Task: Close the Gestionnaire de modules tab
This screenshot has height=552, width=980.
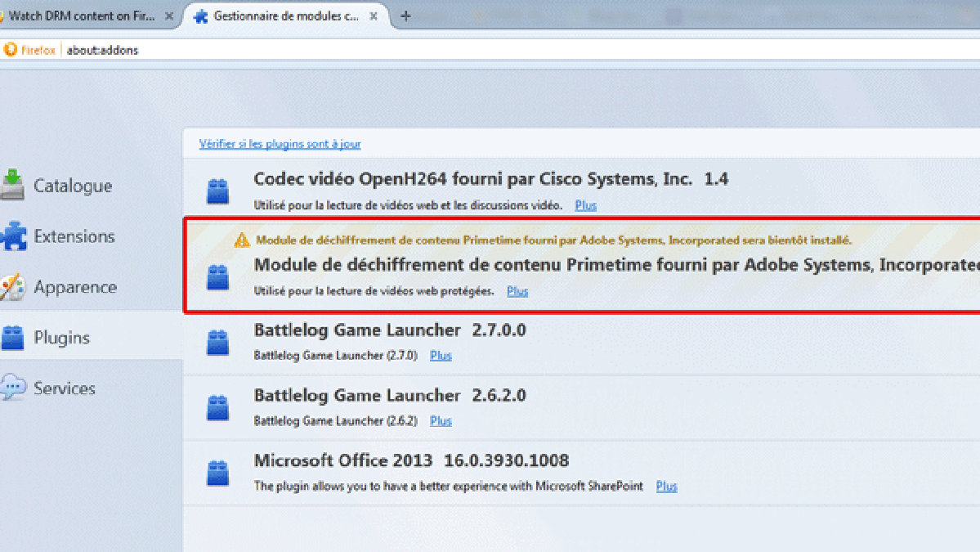Action: 374,16
